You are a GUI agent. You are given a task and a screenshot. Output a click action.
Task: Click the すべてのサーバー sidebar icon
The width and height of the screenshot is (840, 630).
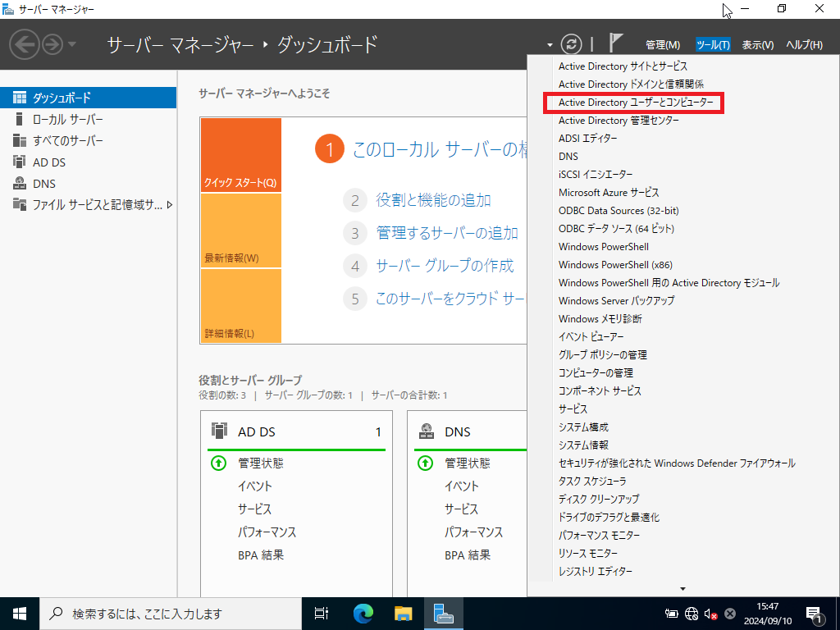tap(20, 140)
